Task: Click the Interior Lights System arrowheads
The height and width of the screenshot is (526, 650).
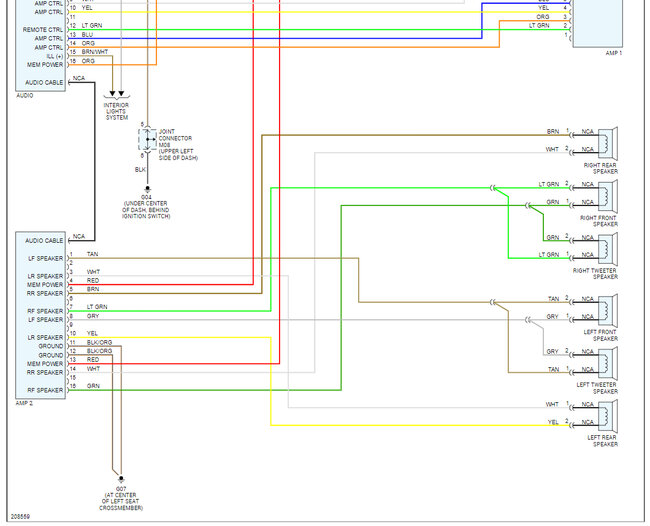Action: (116, 94)
